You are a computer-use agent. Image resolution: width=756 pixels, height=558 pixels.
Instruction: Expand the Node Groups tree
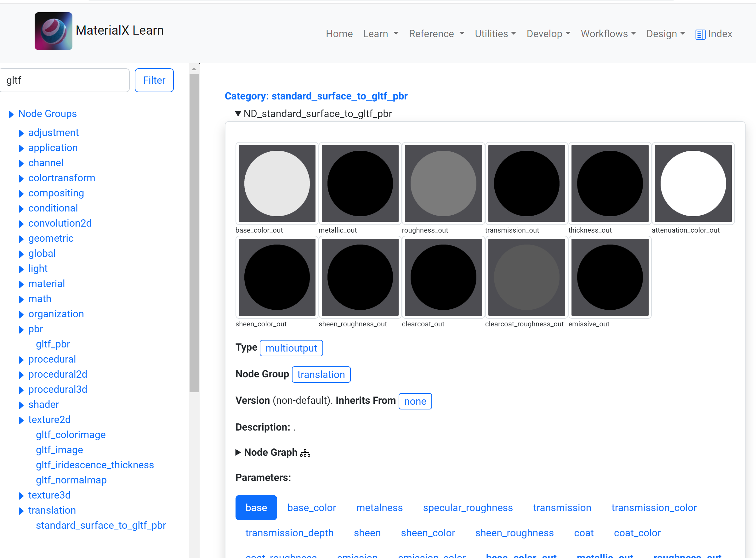pos(11,115)
